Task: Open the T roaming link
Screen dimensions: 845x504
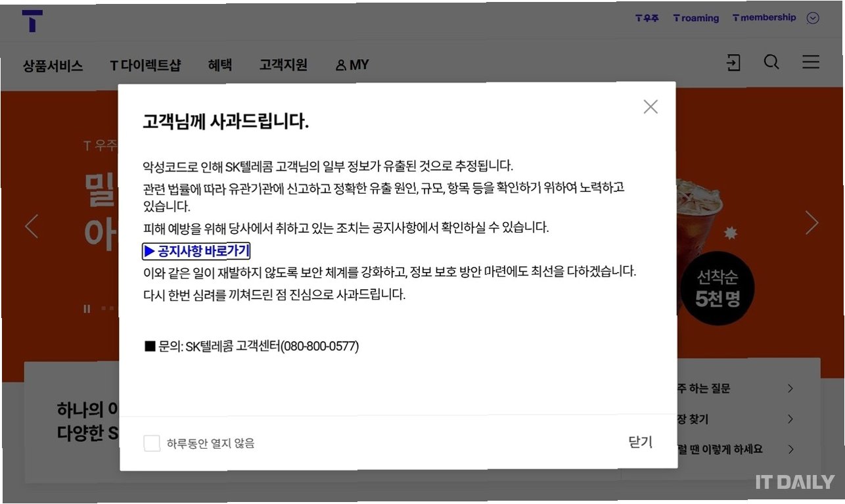Action: point(696,18)
